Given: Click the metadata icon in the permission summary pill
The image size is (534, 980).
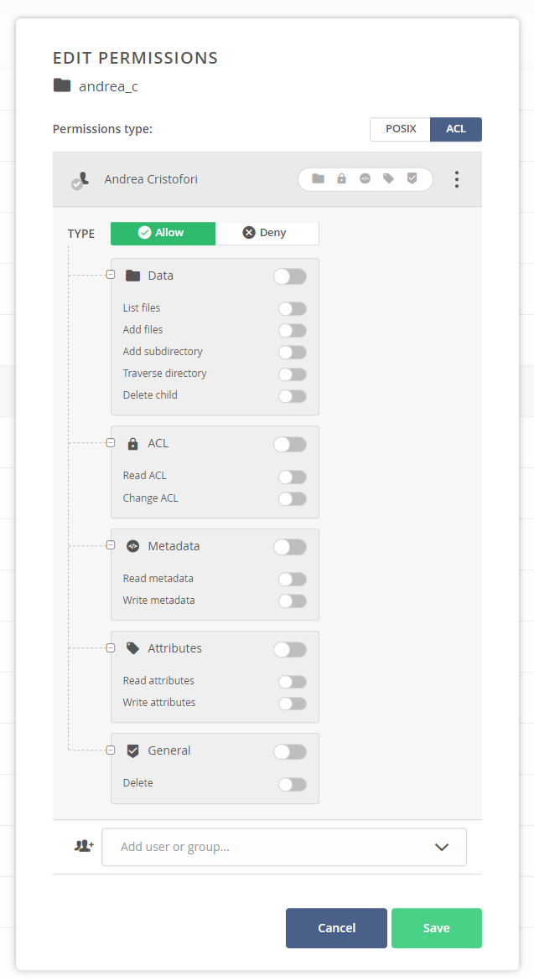Looking at the screenshot, I should tap(363, 179).
